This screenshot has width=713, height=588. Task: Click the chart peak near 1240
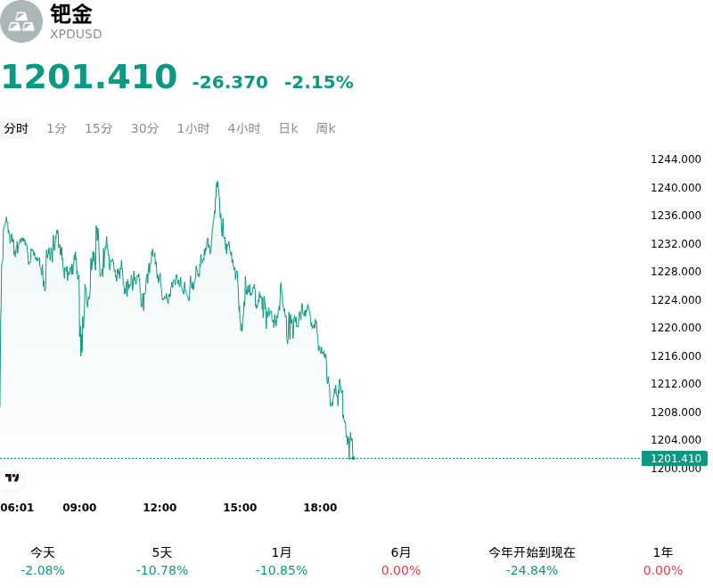pos(217,183)
